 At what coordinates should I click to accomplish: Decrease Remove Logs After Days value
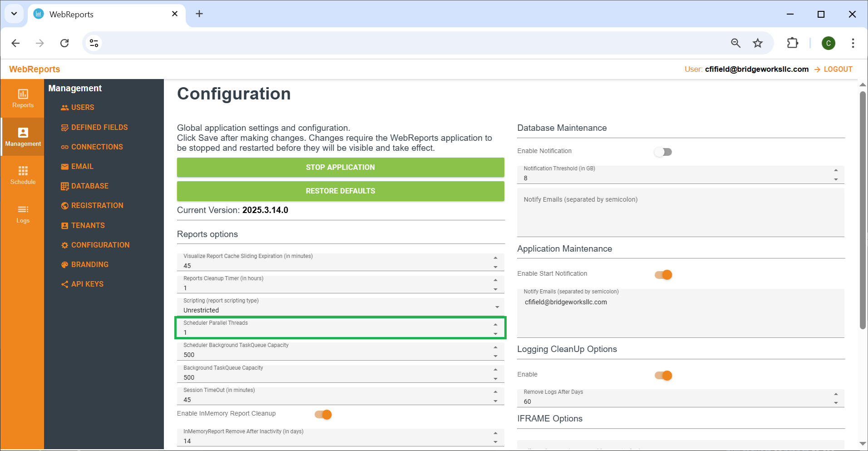click(836, 403)
